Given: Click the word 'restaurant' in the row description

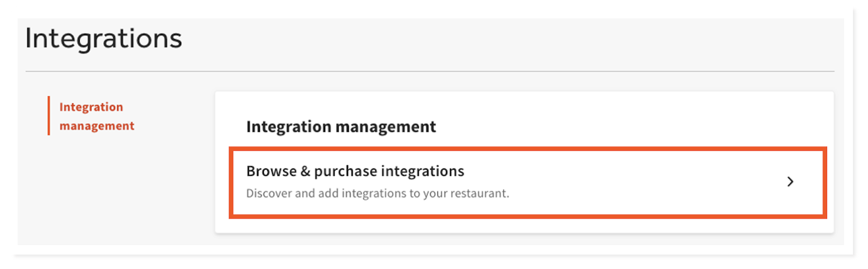Looking at the screenshot, I should (481, 194).
